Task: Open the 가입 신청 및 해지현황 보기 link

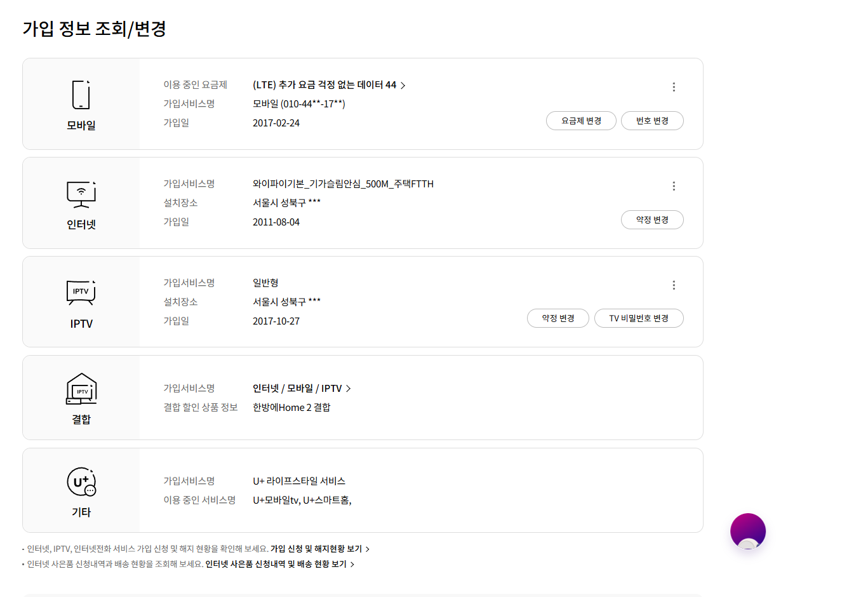Action: click(320, 549)
